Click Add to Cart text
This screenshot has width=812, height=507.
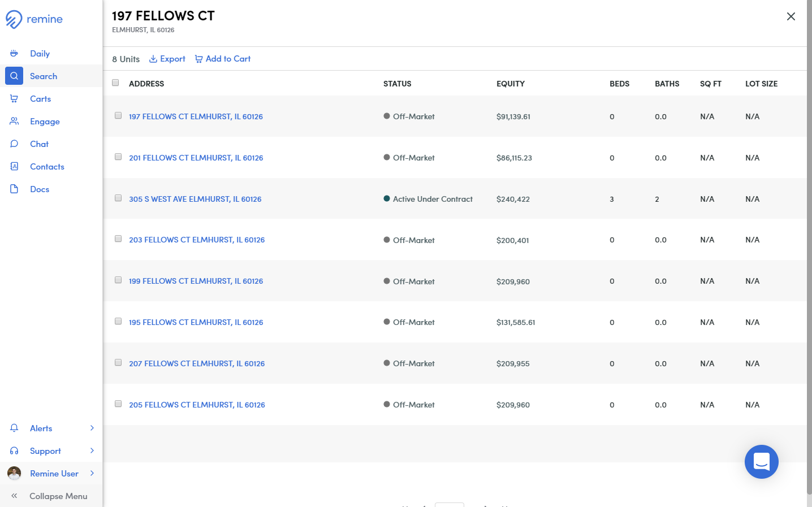(228, 59)
